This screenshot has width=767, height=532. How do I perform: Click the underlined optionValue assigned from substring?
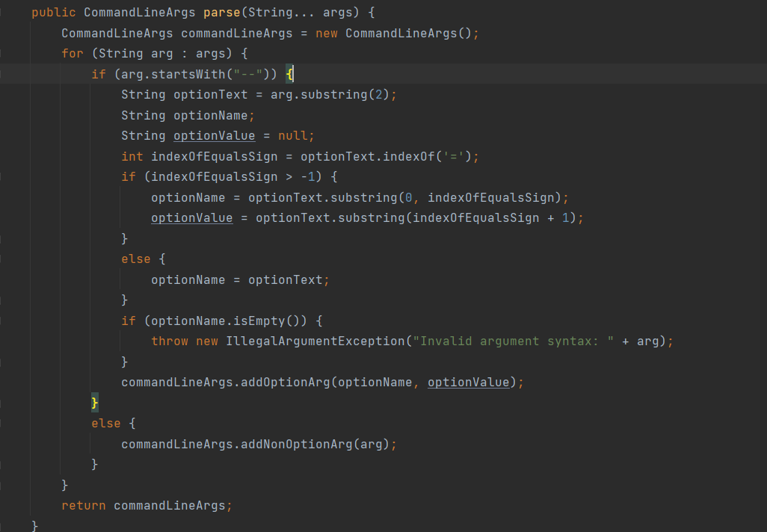click(x=191, y=217)
